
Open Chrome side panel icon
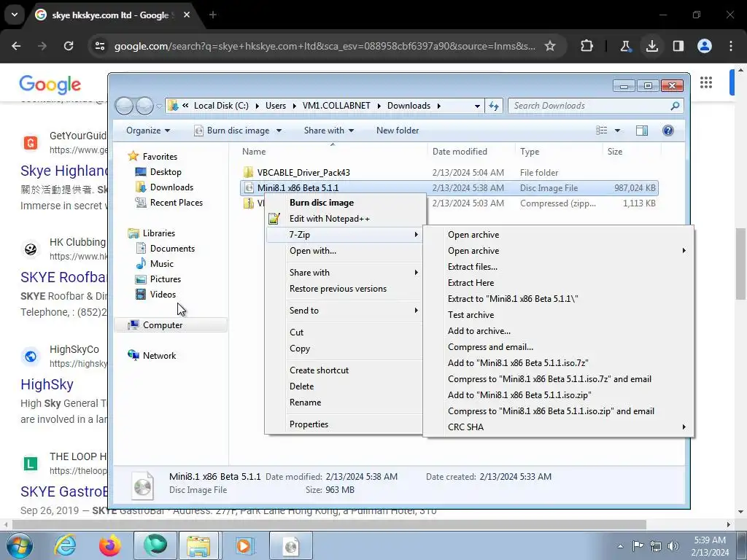coord(678,46)
